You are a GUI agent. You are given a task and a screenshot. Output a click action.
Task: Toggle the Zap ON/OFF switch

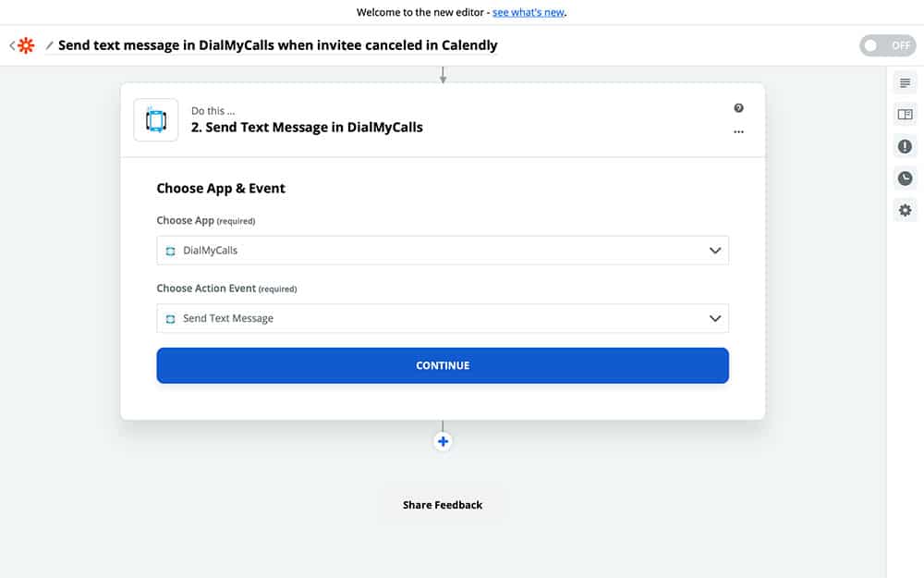click(x=887, y=45)
